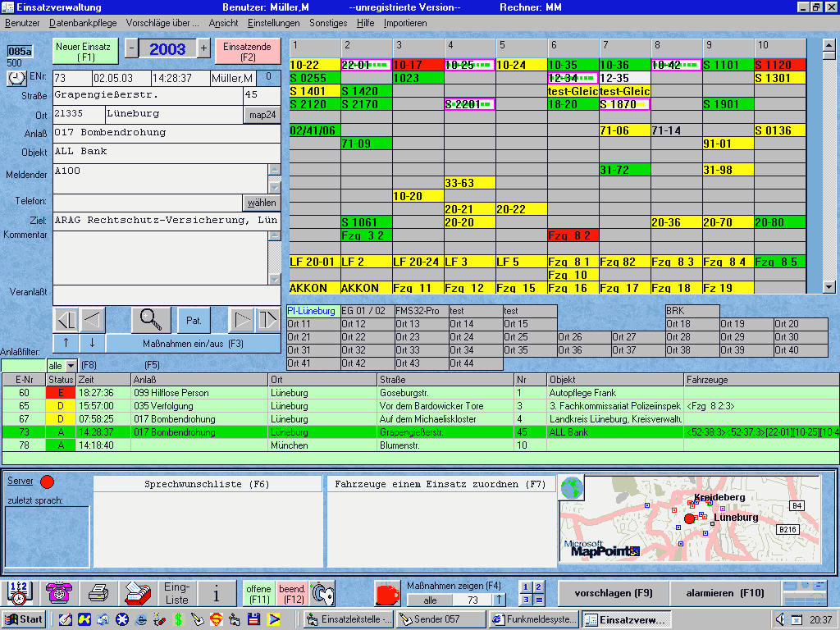Screen dimensions: 840x630
Task: Open the Datenbankpflege menu
Action: [x=83, y=23]
